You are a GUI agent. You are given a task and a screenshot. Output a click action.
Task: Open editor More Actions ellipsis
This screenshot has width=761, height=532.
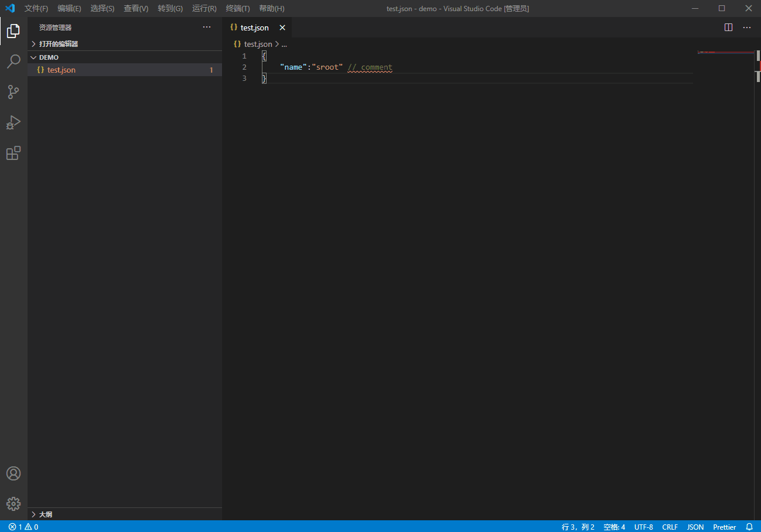click(747, 28)
